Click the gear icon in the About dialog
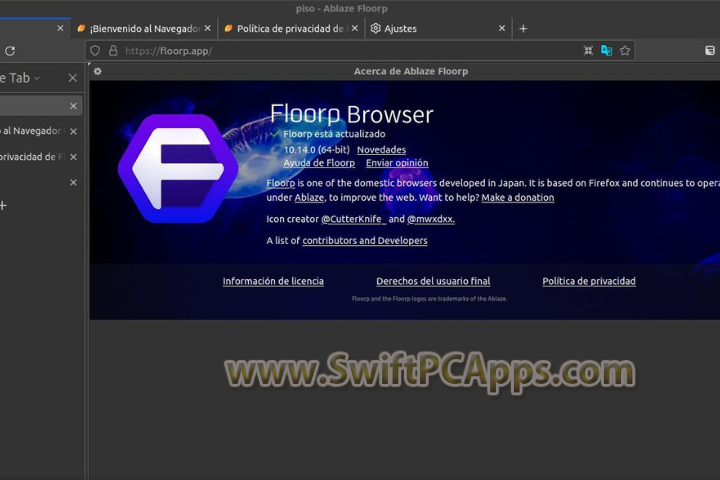Viewport: 720px width, 480px height. [x=98, y=71]
